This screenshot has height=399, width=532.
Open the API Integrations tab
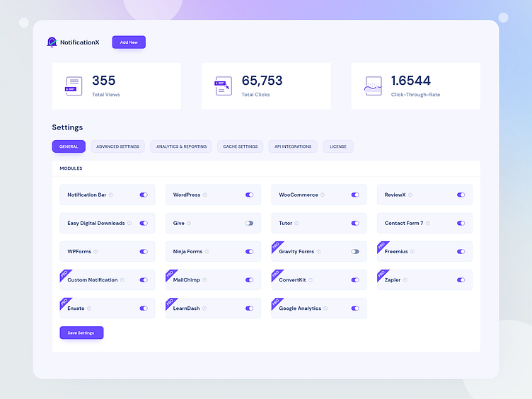pyautogui.click(x=293, y=146)
